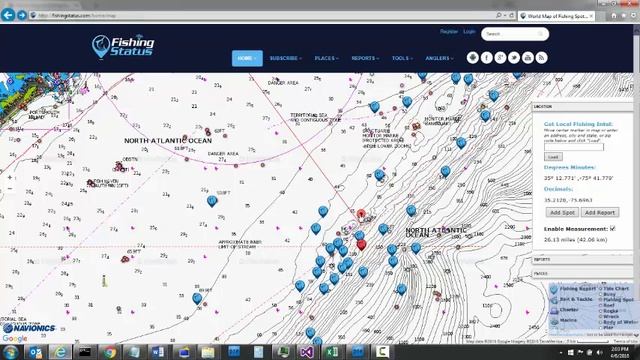
Task: Open Excel from the taskbar
Action: [x=332, y=352]
